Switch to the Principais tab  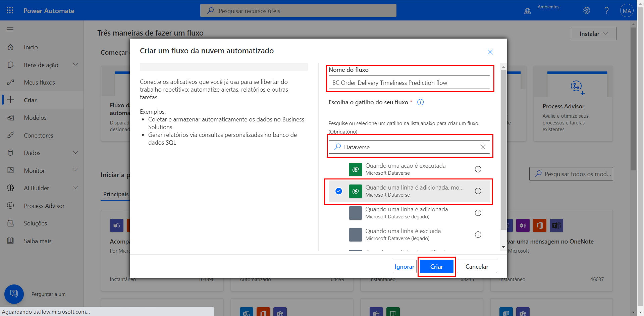[116, 194]
